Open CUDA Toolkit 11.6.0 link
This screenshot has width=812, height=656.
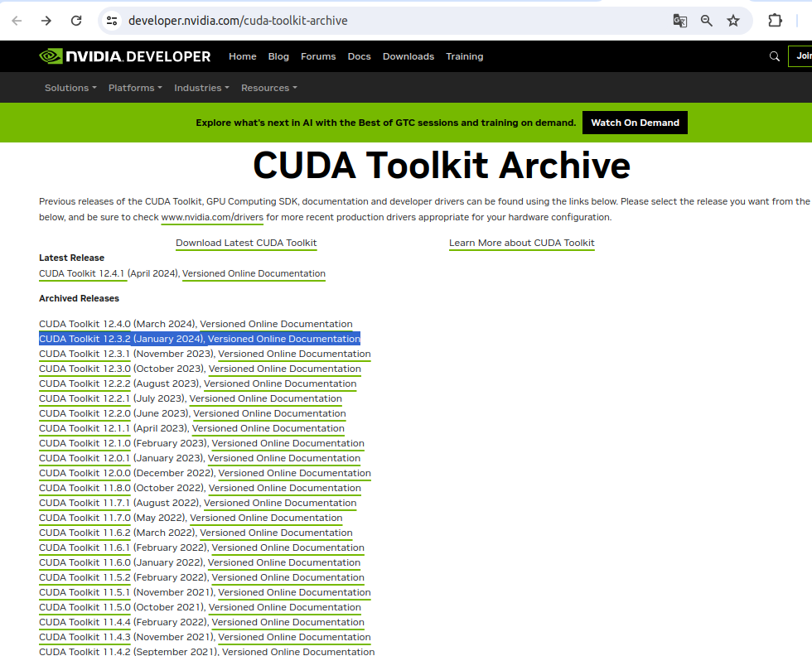tap(85, 562)
